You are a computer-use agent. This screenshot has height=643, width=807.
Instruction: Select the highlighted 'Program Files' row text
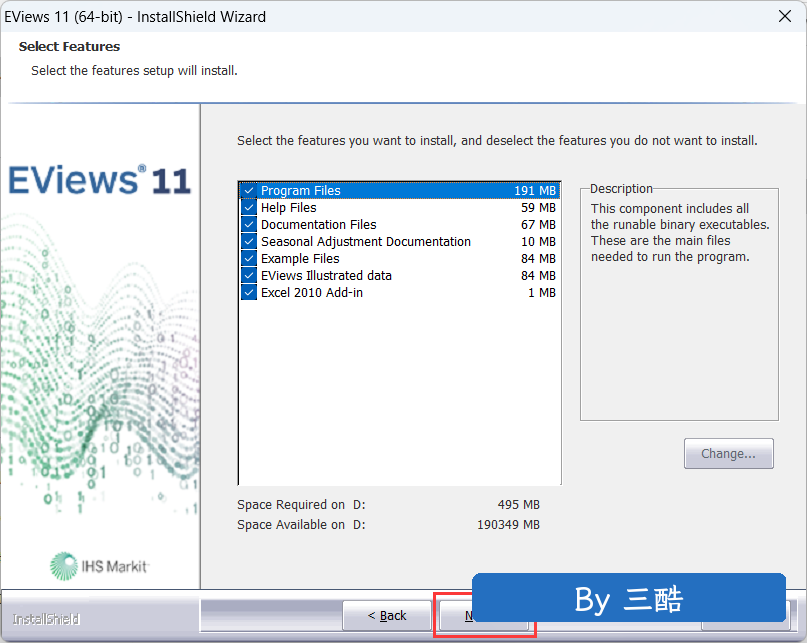tap(301, 190)
